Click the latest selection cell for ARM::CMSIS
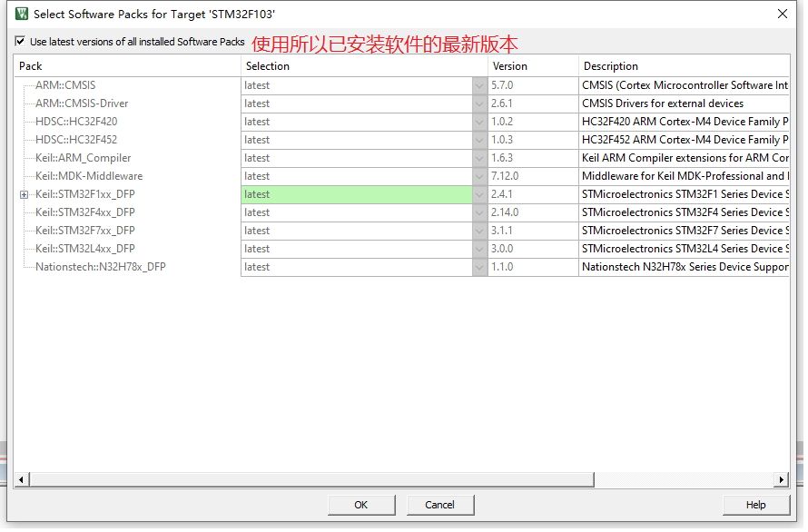 358,85
